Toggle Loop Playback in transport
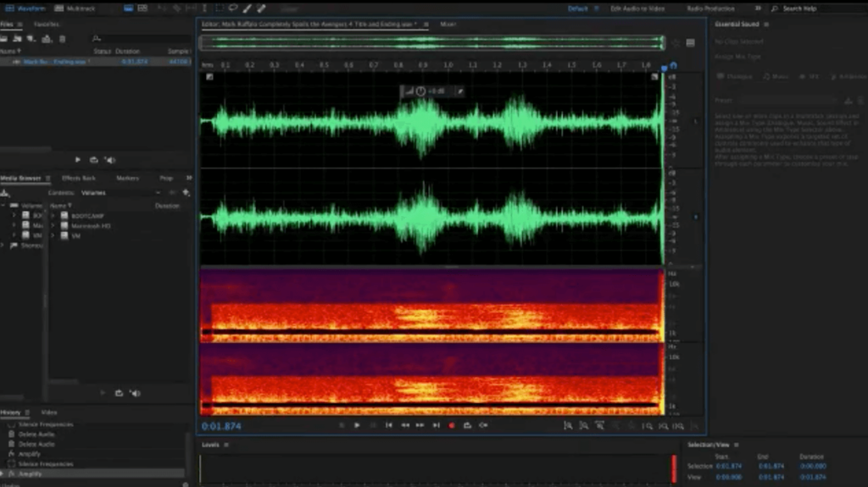The width and height of the screenshot is (868, 487). (x=467, y=425)
